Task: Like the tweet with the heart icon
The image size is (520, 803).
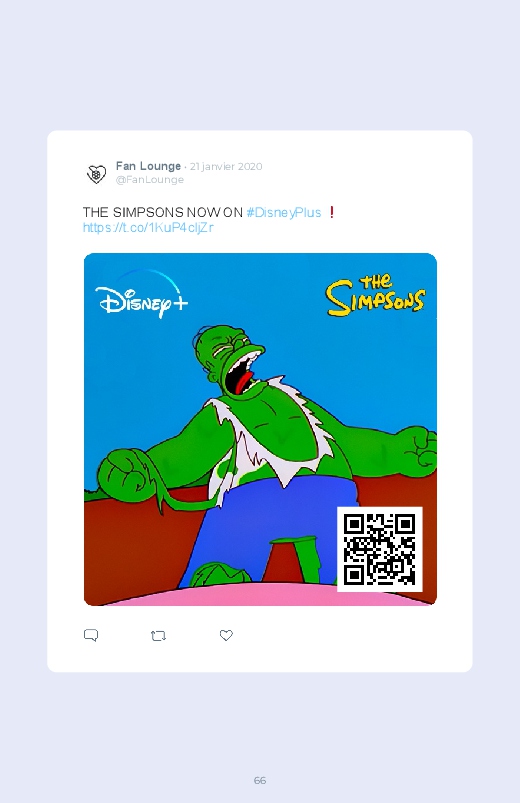Action: tap(226, 635)
